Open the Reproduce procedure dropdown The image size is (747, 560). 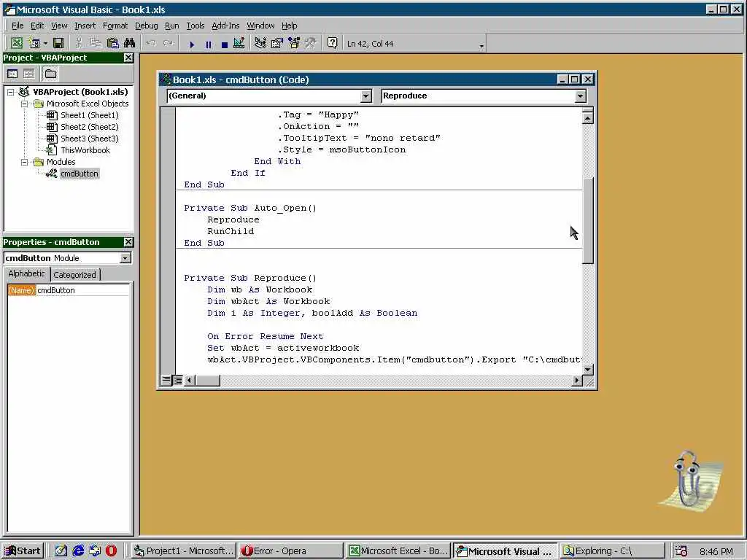[580, 96]
